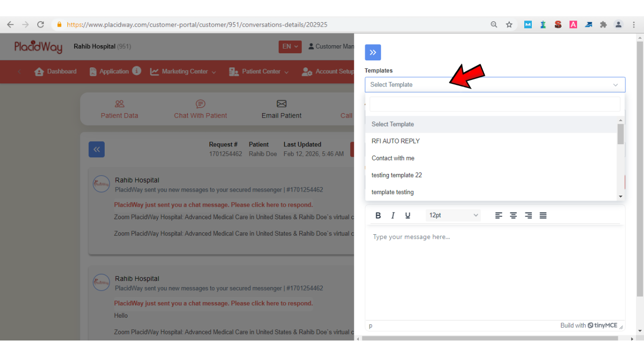Click the Patient Center icon
644x362 pixels.
tap(233, 71)
